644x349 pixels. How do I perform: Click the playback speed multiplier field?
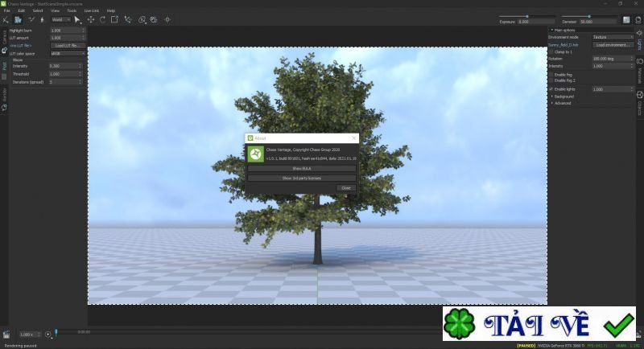tap(28, 335)
